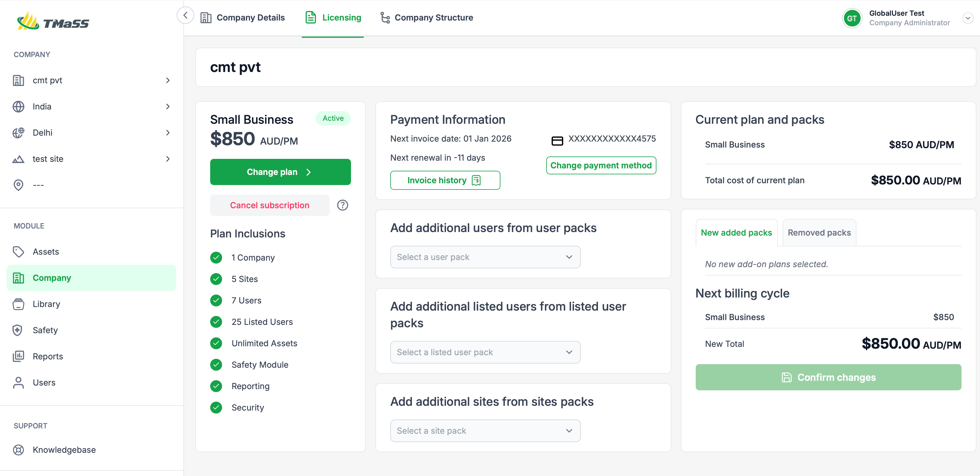The image size is (980, 476).
Task: Expand the India tree item in sidebar
Action: 168,107
